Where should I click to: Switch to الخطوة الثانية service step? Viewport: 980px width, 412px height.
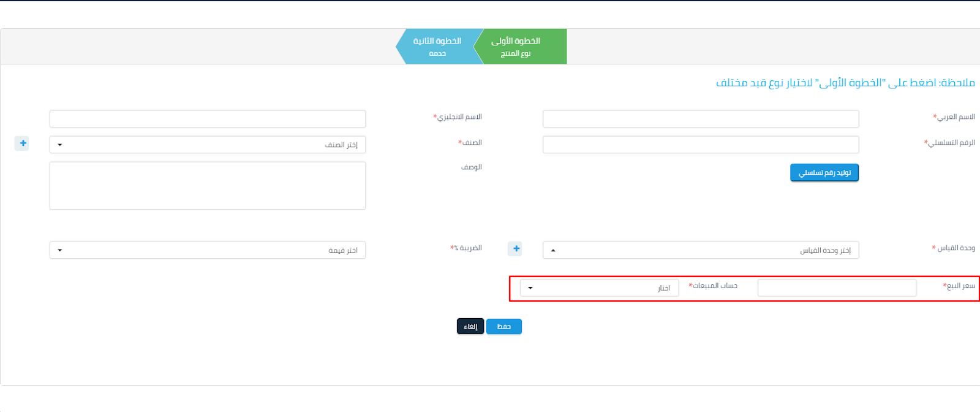436,47
